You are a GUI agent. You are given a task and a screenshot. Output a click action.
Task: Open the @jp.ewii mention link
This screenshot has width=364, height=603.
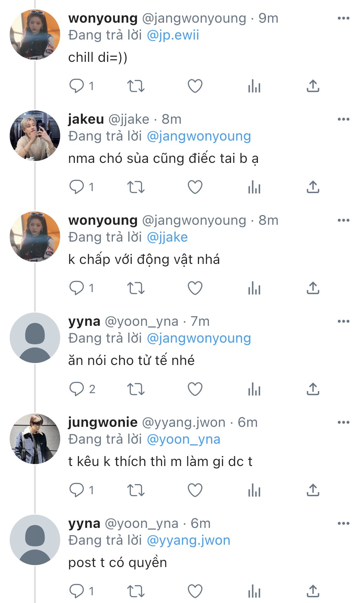[173, 35]
